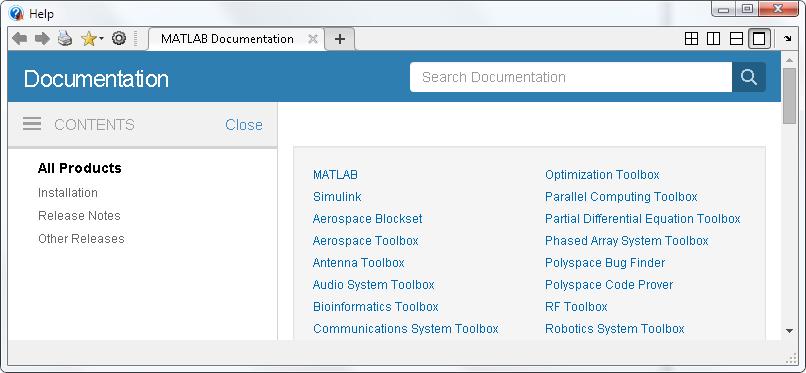
Task: Close the MATLAB Documentation tab
Action: (x=313, y=39)
